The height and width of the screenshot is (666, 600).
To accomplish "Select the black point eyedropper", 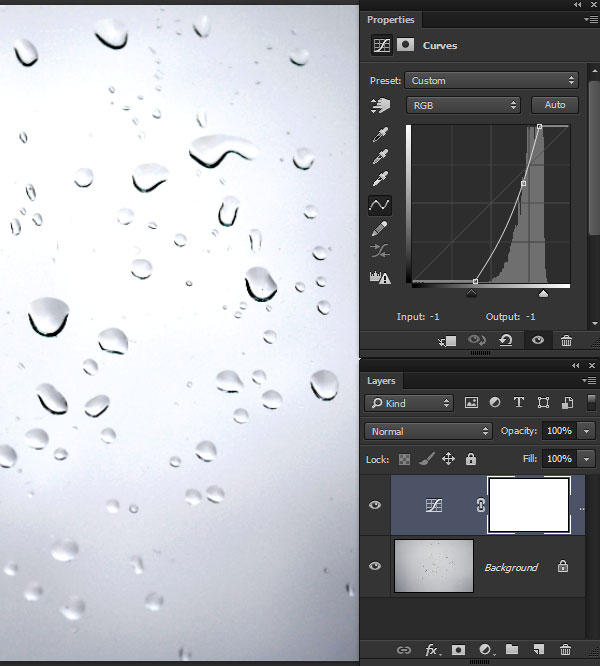I will point(380,134).
